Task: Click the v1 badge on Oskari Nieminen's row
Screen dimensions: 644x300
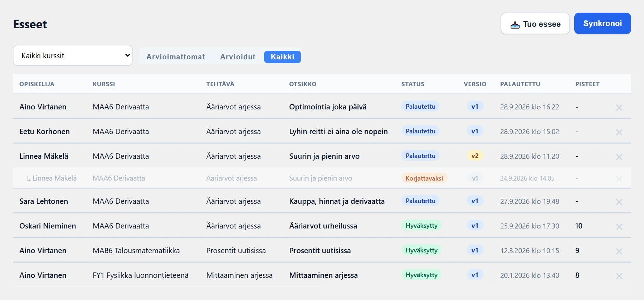Action: (x=475, y=226)
